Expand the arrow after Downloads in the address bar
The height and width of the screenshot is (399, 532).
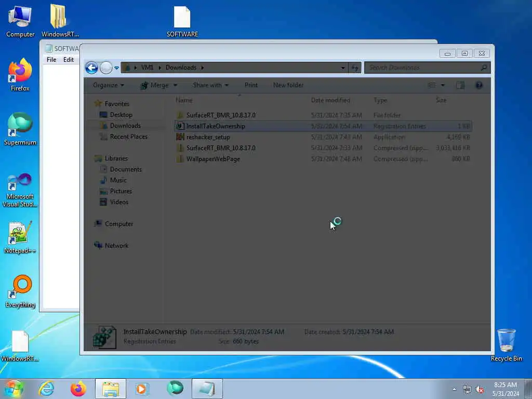coord(203,68)
